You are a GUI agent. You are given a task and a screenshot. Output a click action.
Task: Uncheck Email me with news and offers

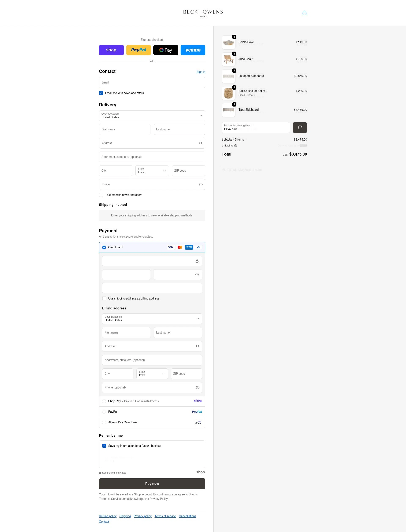pyautogui.click(x=101, y=93)
